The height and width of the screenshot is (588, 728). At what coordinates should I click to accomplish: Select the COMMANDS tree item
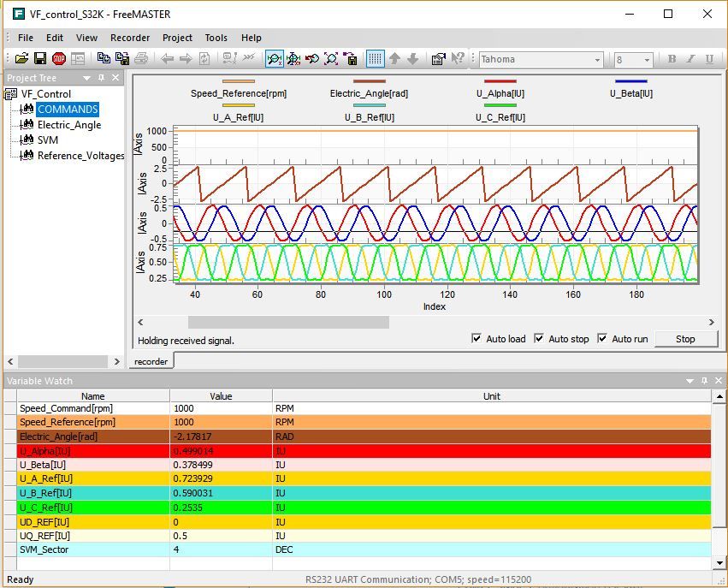click(68, 110)
